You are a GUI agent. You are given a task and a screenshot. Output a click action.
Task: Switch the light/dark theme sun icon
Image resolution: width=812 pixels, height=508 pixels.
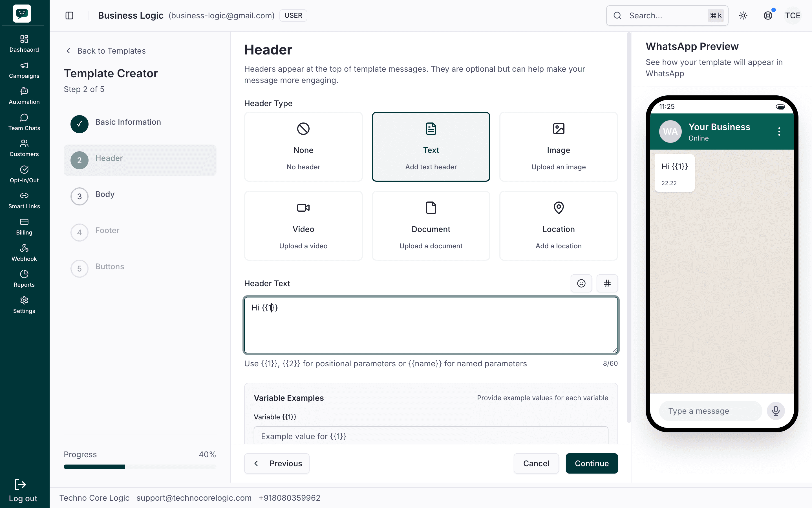pyautogui.click(x=743, y=16)
